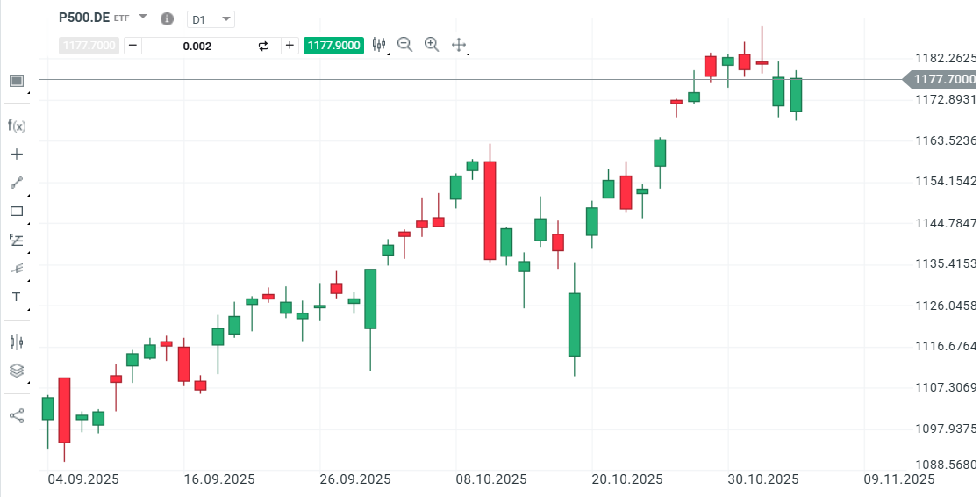This screenshot has width=980, height=497.
Task: Increase volume with the plus stepper
Action: (290, 46)
